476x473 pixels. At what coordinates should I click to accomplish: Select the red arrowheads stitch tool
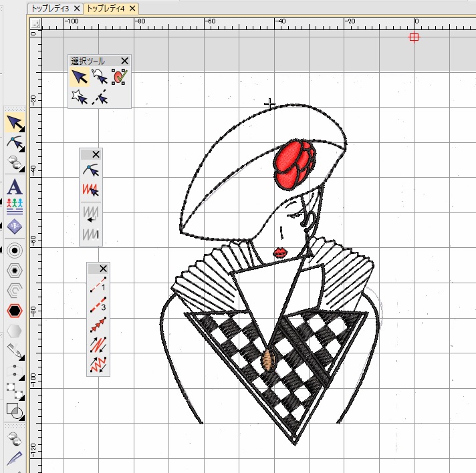click(x=98, y=324)
